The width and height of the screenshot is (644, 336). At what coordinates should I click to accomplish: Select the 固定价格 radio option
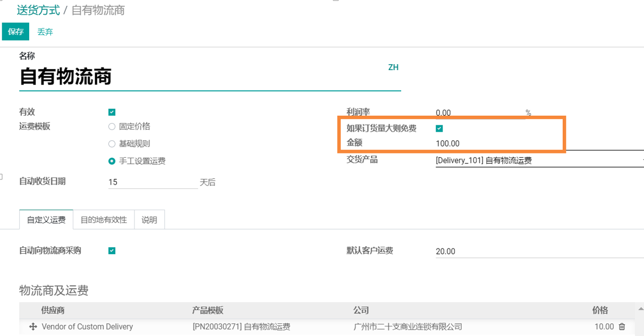pyautogui.click(x=112, y=126)
